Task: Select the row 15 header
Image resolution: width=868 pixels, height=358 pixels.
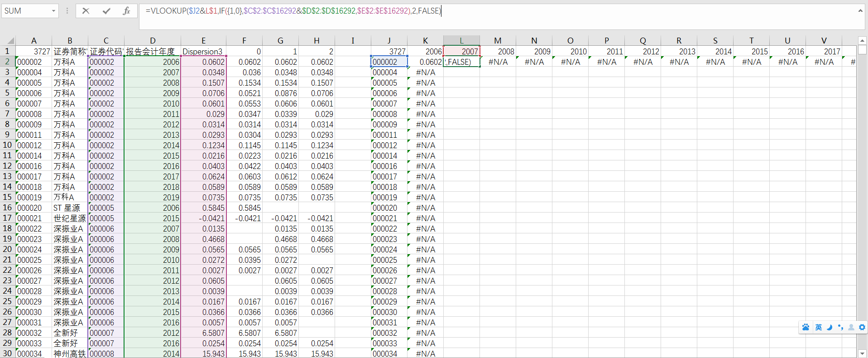Action: [7, 197]
